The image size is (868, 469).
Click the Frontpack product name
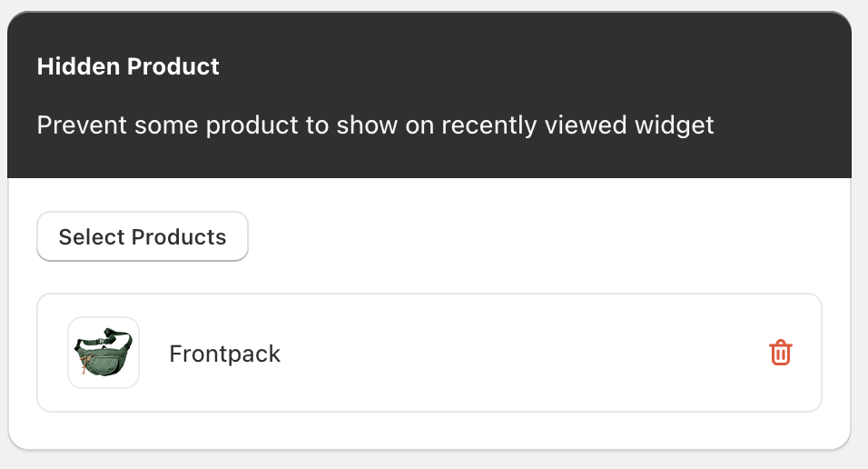(x=224, y=354)
